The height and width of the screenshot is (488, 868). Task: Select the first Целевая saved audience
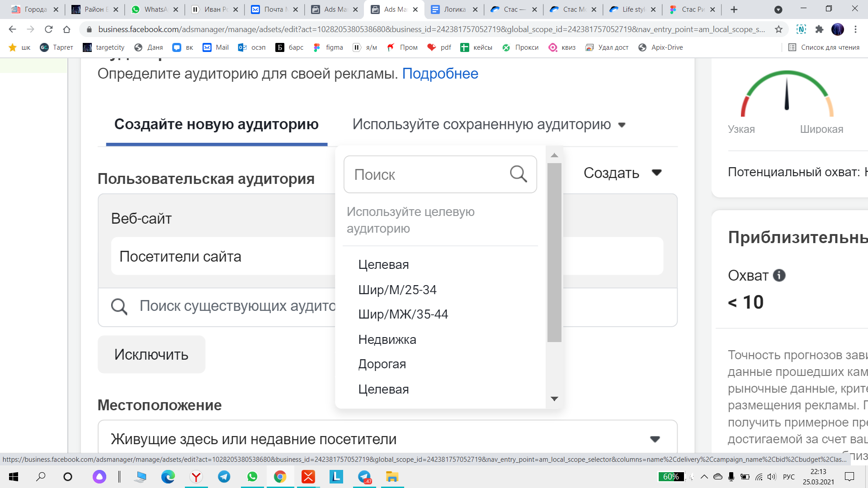point(383,265)
